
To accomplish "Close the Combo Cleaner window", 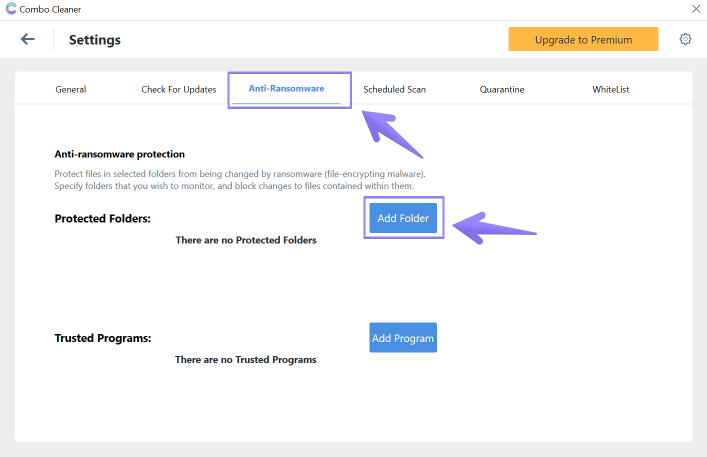I will coord(695,9).
